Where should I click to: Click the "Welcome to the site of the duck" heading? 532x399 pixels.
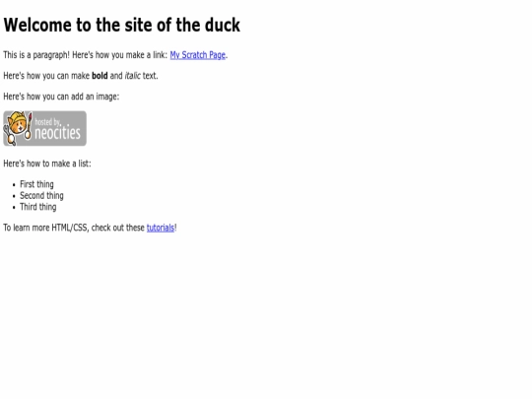(122, 25)
